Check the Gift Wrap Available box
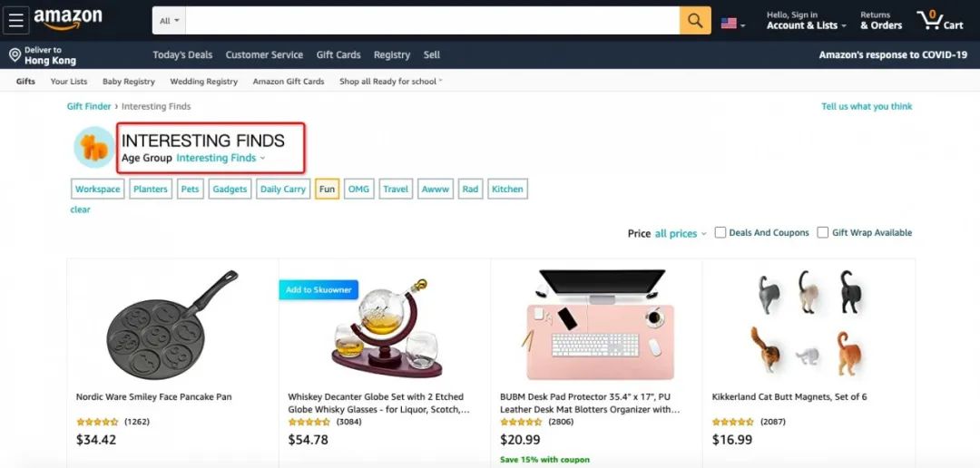 pyautogui.click(x=822, y=232)
